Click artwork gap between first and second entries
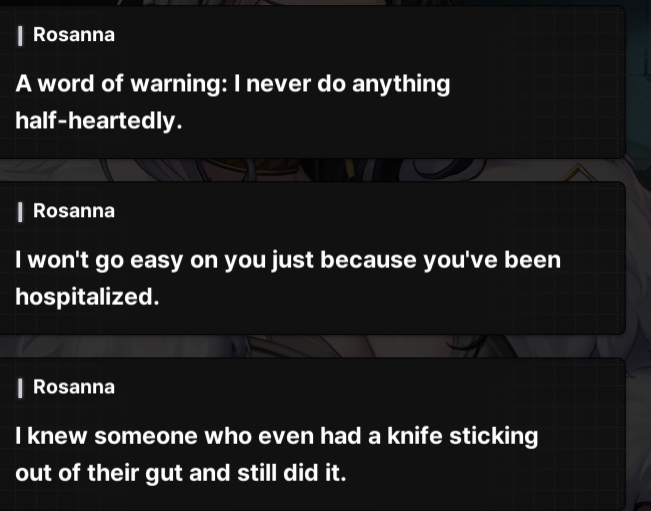651x511 pixels. coord(311,170)
